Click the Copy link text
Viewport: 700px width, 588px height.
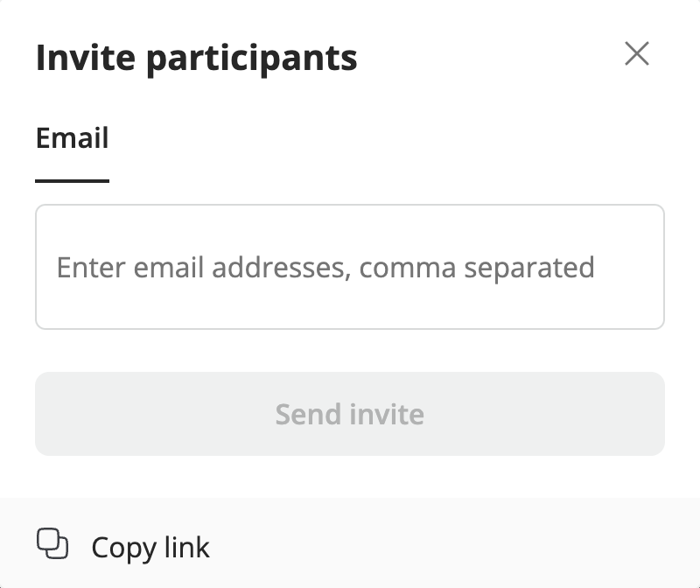(x=150, y=548)
